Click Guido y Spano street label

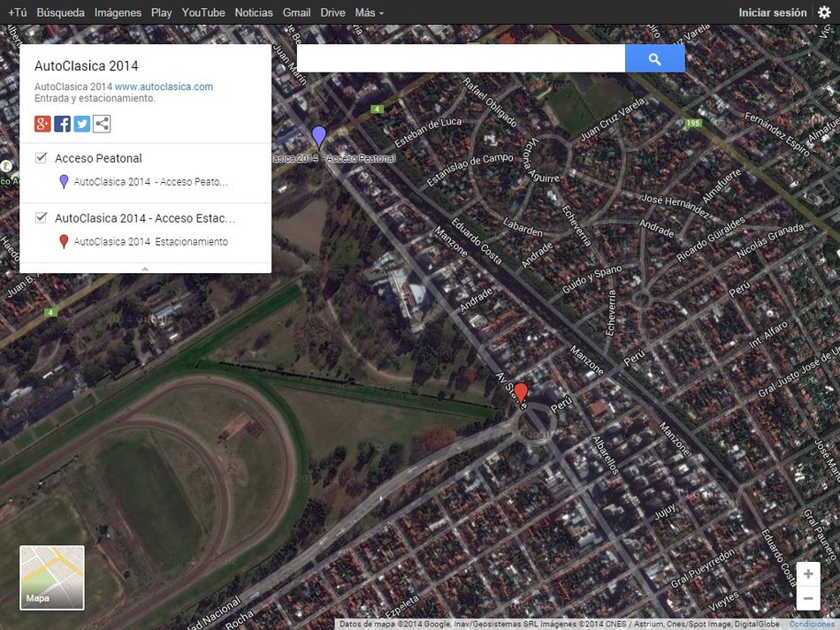click(592, 279)
